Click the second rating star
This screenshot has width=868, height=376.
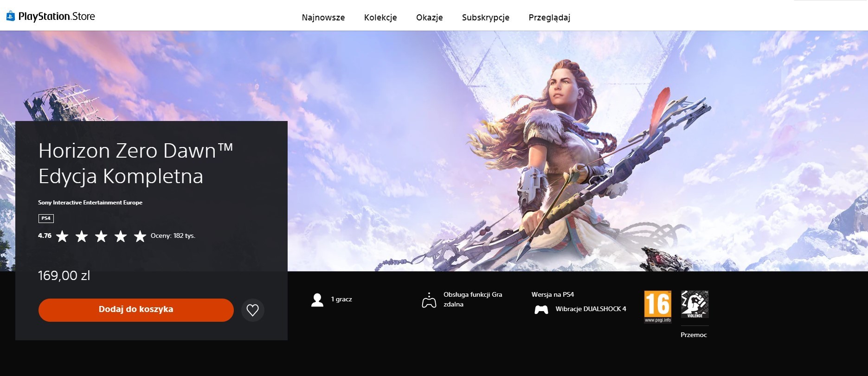click(x=82, y=236)
